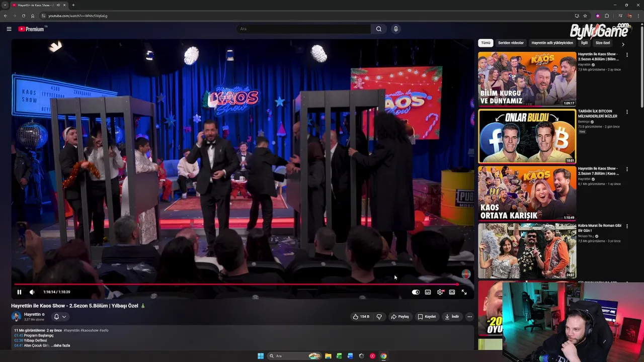Go to YouTube Premium home logo
Viewport: 644px width, 362px height.
point(32,29)
